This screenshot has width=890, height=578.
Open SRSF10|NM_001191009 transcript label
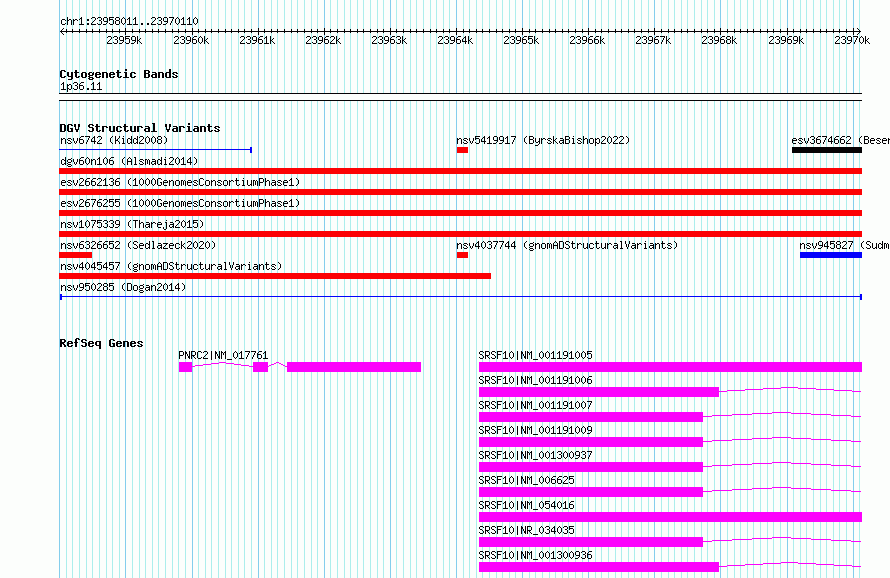pyautogui.click(x=535, y=430)
